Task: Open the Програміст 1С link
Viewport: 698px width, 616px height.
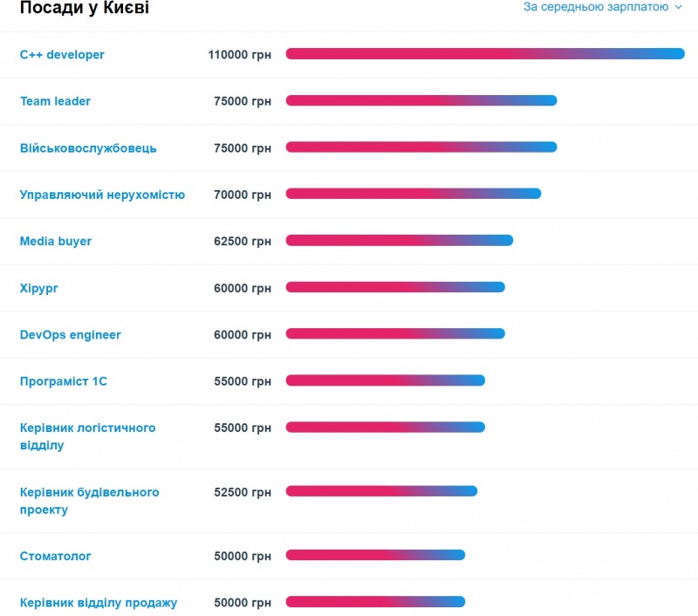Action: [x=64, y=381]
